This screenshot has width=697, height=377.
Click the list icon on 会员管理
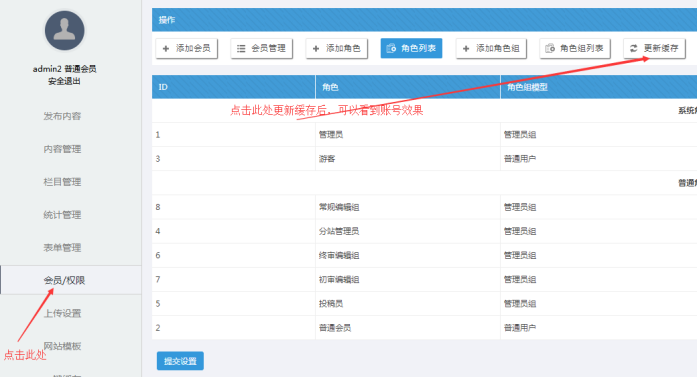pyautogui.click(x=241, y=48)
